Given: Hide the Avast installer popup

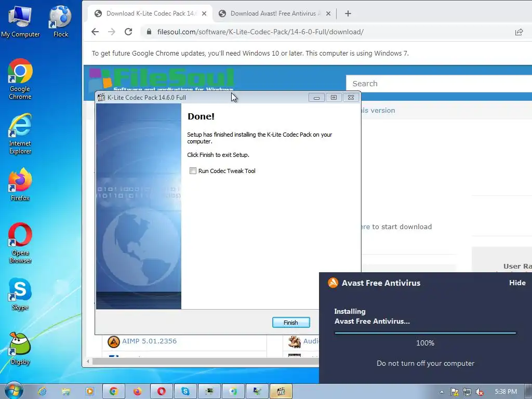Looking at the screenshot, I should [517, 283].
